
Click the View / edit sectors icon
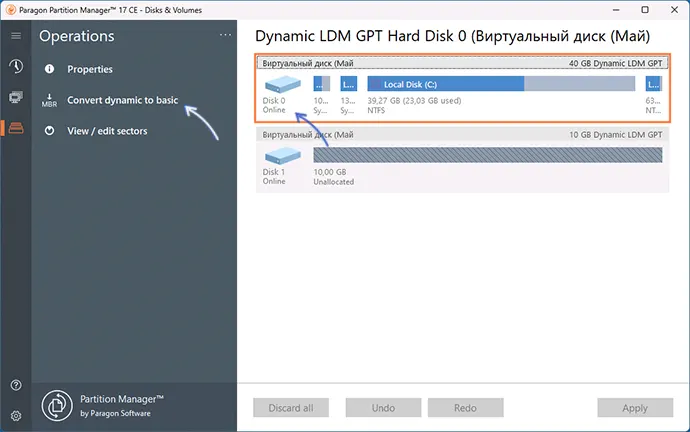click(x=49, y=131)
